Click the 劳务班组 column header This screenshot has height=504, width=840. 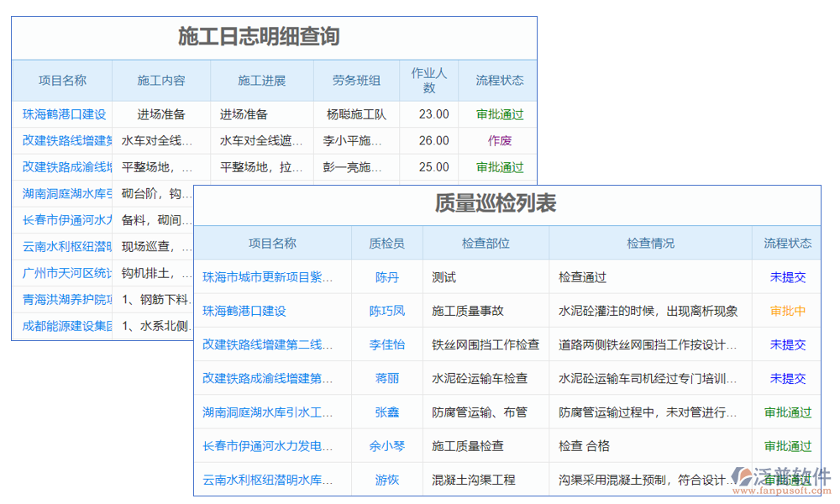356,80
